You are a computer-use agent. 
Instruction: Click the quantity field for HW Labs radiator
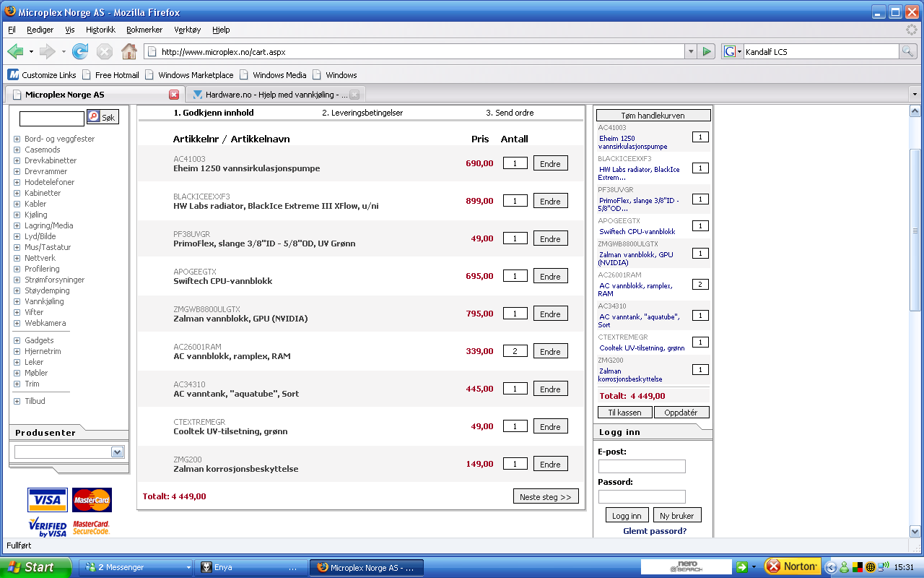(515, 201)
